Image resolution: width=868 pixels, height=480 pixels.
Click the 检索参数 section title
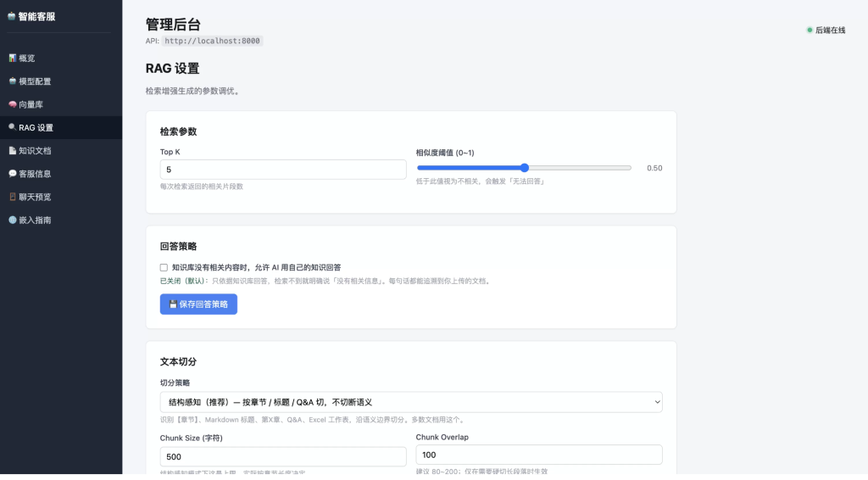pos(178,131)
